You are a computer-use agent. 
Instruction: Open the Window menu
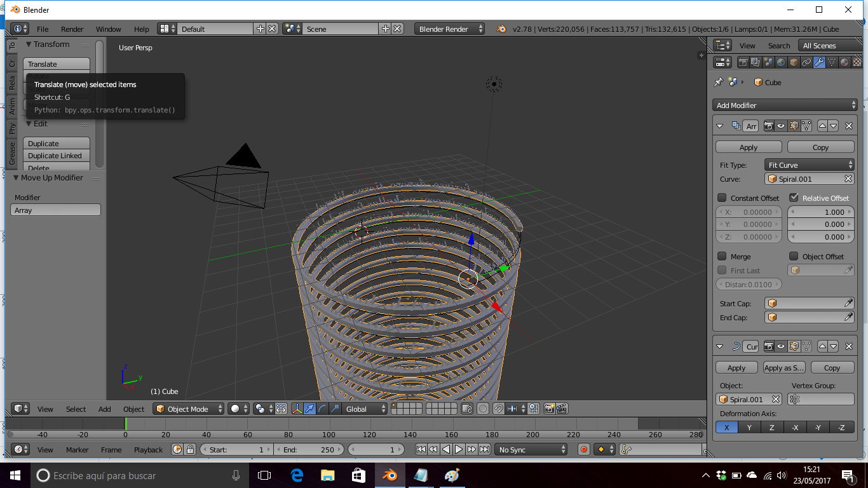click(x=109, y=29)
